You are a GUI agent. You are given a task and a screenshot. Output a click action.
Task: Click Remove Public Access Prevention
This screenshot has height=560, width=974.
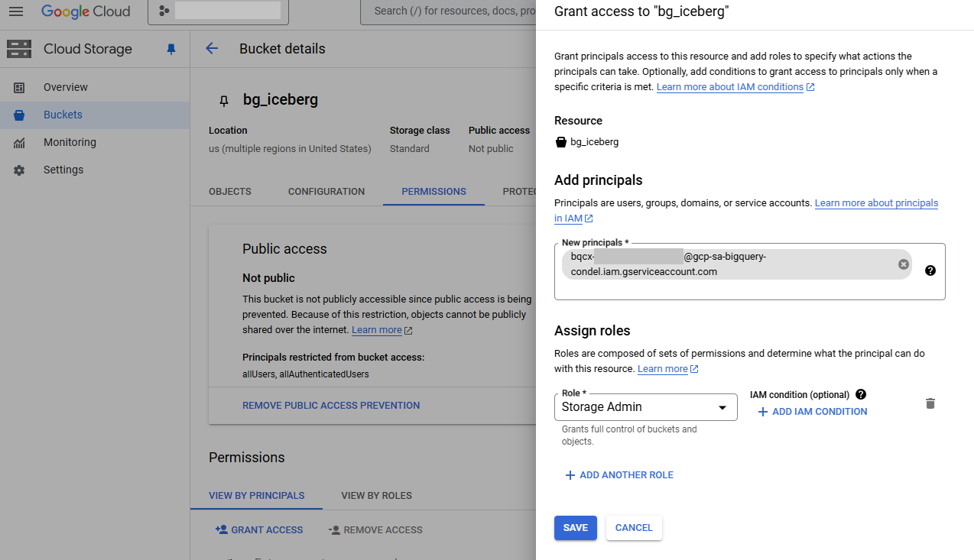coord(331,406)
